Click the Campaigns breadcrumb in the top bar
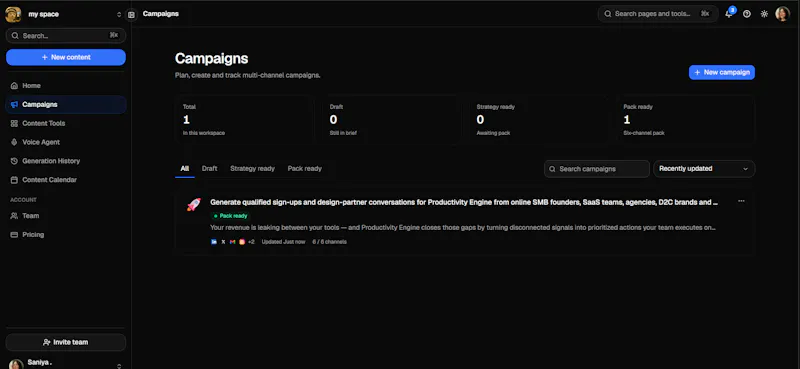Viewport: 800px width, 369px height. (161, 14)
